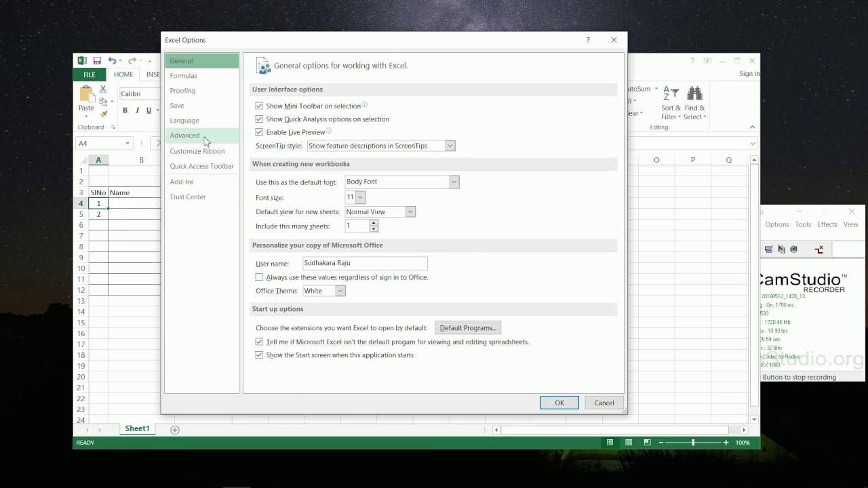Click the Redo arrow icon in Excel

(132, 60)
